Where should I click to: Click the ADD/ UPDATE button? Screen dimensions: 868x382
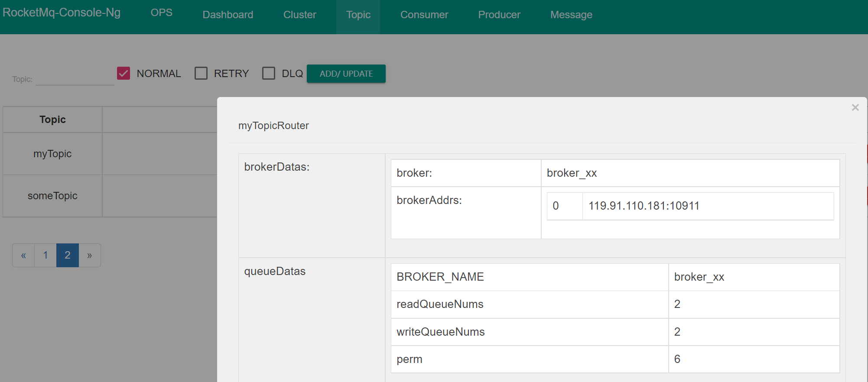tap(346, 74)
